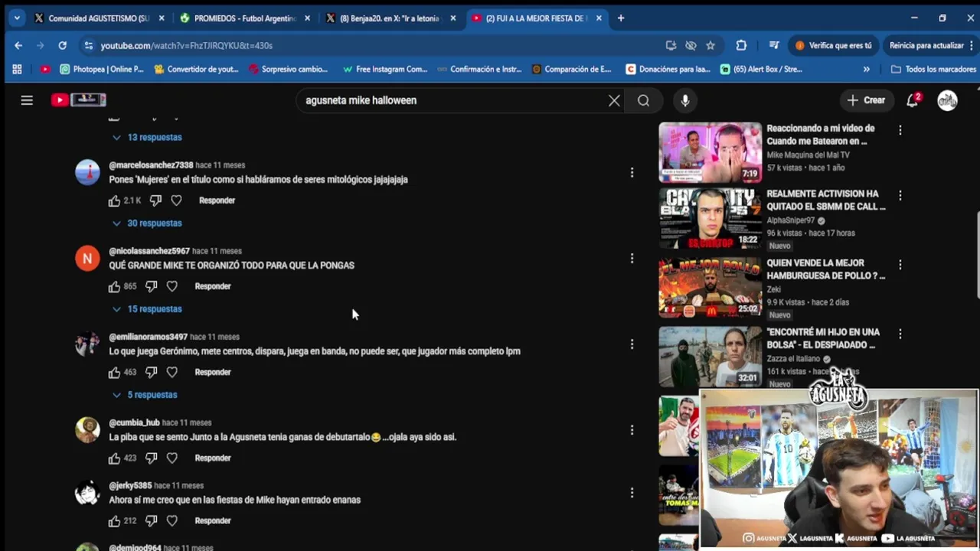Screen dimensions: 980x551
Task: Bookmark this page with star icon
Action: 710,45
